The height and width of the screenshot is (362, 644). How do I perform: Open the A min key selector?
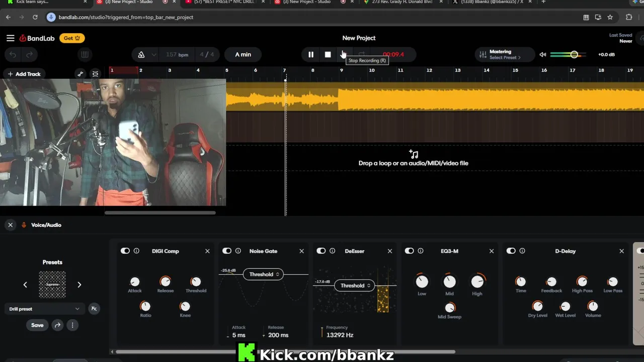tap(243, 54)
